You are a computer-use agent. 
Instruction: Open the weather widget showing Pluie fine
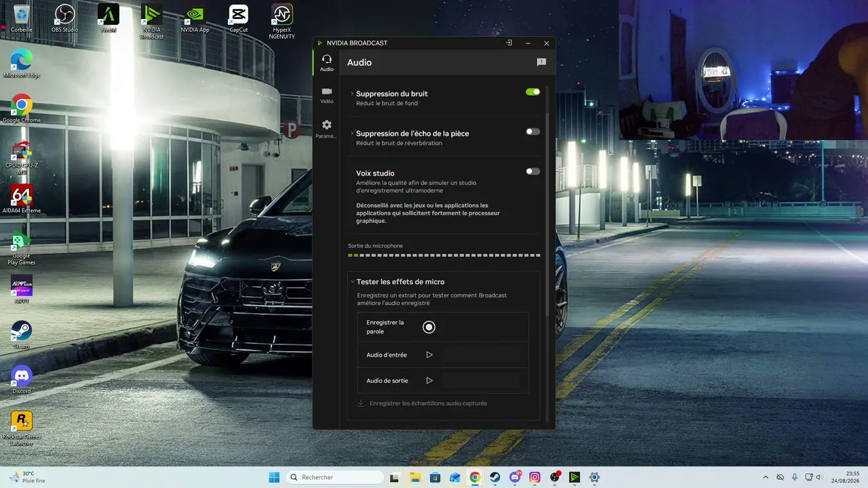(x=27, y=477)
